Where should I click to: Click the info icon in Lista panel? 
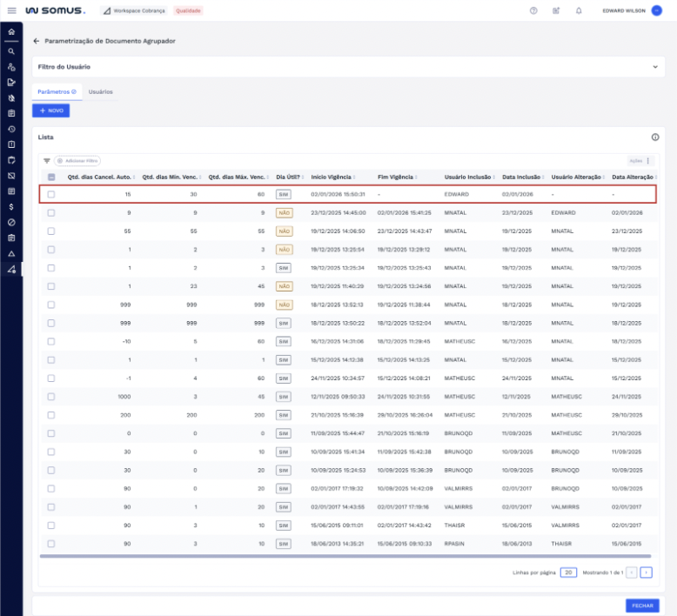[x=655, y=137]
